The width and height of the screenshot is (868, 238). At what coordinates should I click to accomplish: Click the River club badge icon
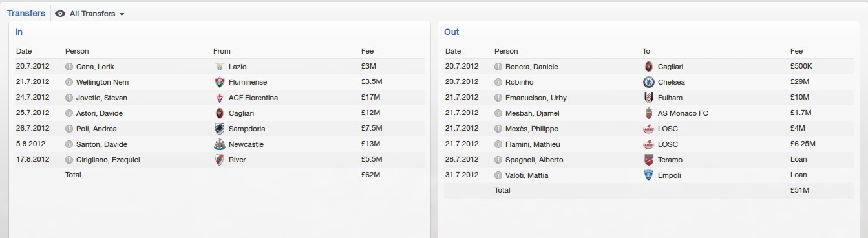click(x=220, y=160)
